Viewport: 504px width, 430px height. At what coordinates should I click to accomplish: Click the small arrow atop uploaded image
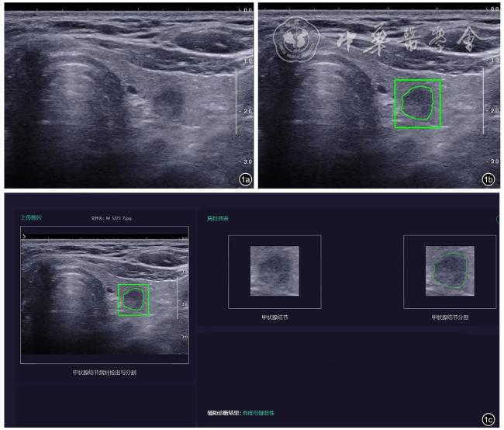coord(26,231)
